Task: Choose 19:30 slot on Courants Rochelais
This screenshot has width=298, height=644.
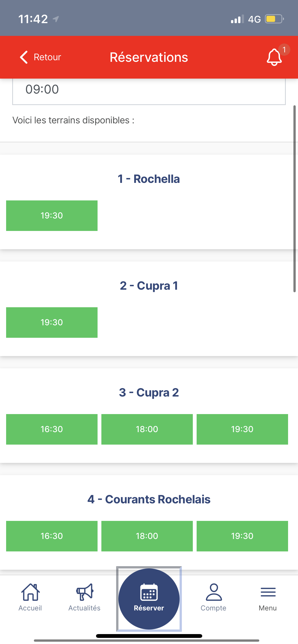Action: 242,536
